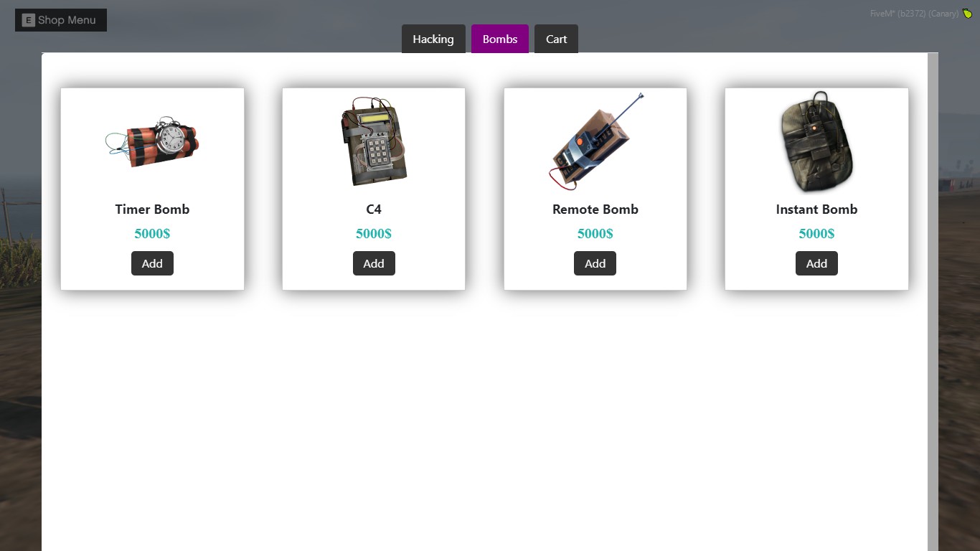Click the C4 keypad explosive image
Screen dimensions: 980x551
click(x=374, y=141)
